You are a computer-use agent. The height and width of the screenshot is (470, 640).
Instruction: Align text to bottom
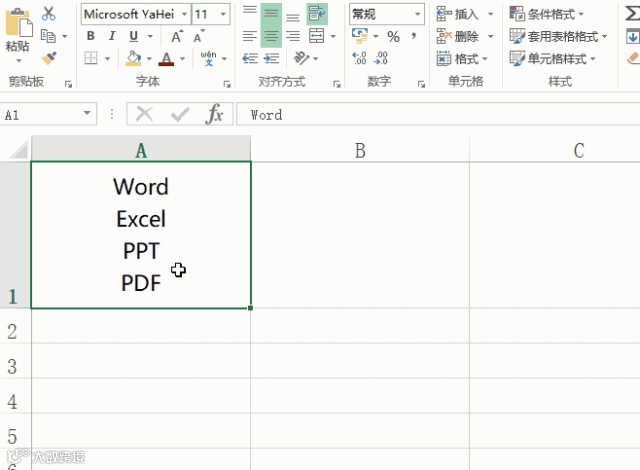click(x=293, y=18)
